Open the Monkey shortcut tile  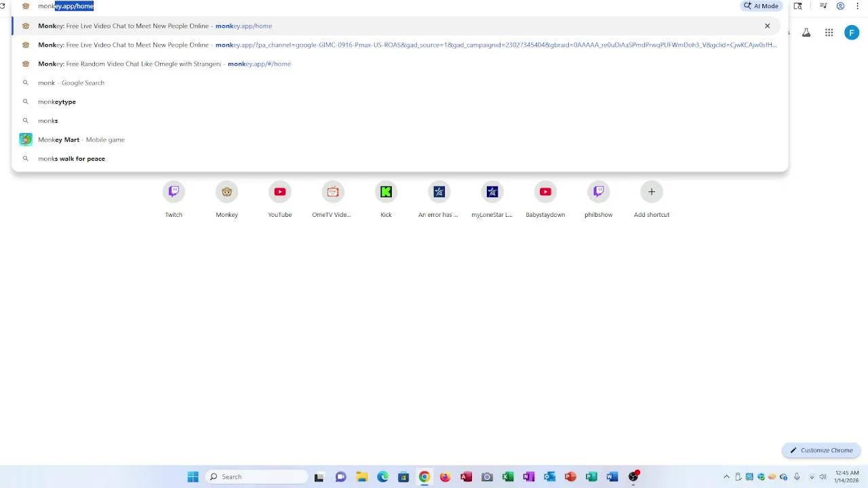(226, 199)
